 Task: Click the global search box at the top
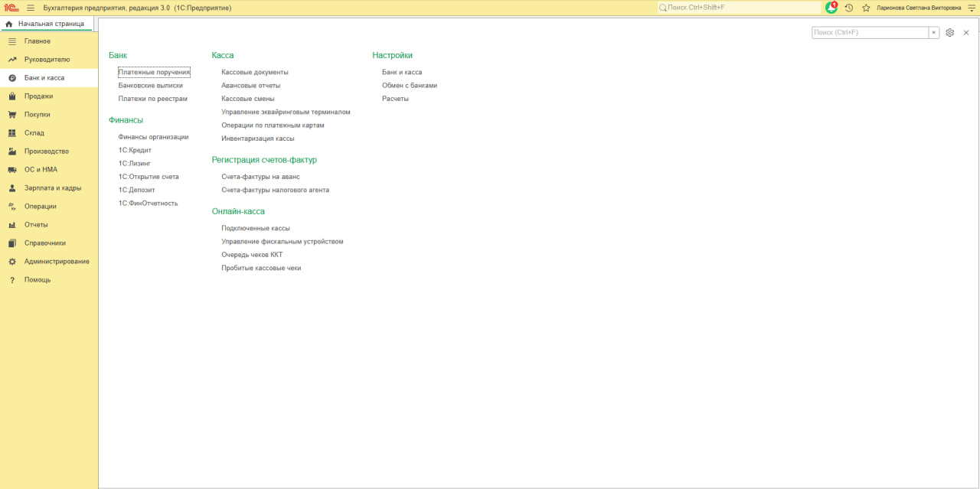click(x=739, y=8)
